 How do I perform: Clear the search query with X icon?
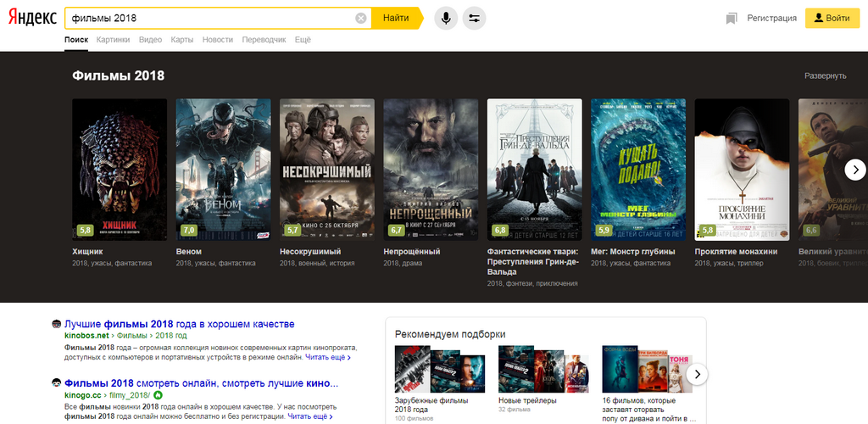[361, 19]
